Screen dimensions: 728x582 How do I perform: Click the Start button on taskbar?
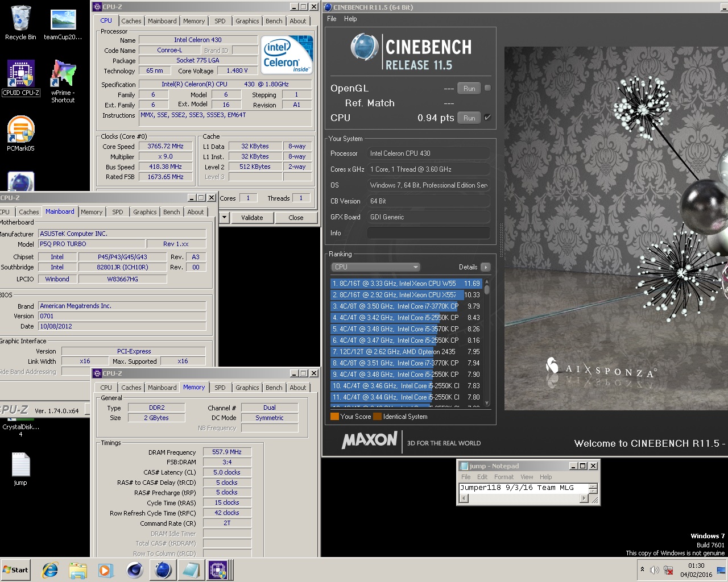coord(16,570)
